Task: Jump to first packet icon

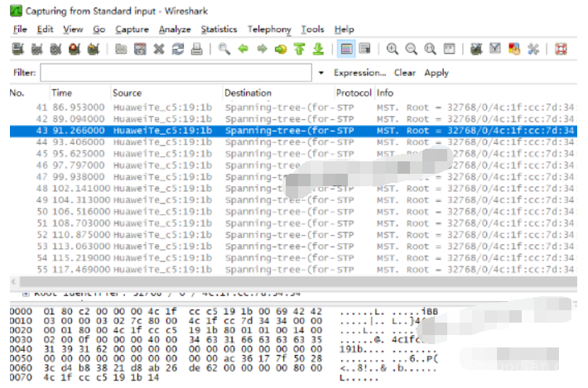Action: coord(299,49)
